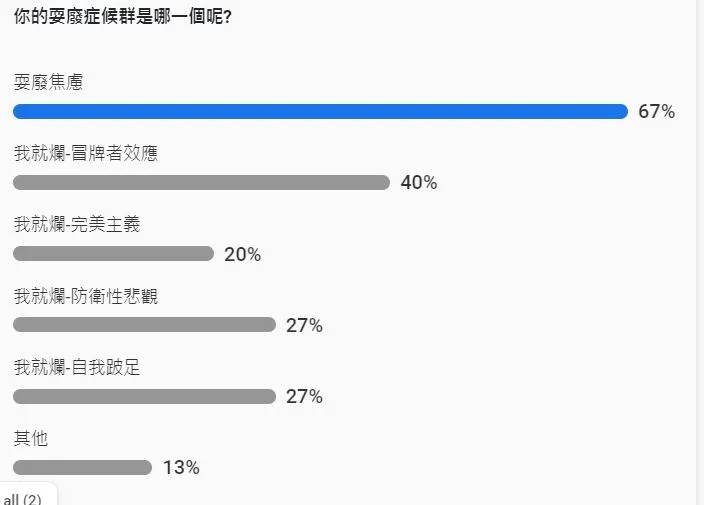The width and height of the screenshot is (704, 505).
Task: Click the gray 自我跛足 result bar
Action: (144, 397)
